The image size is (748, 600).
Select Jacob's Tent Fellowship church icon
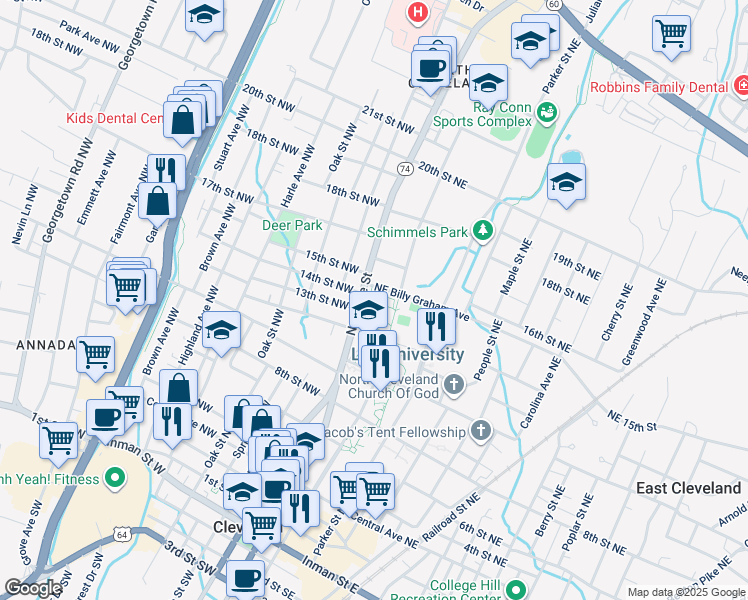click(x=481, y=431)
